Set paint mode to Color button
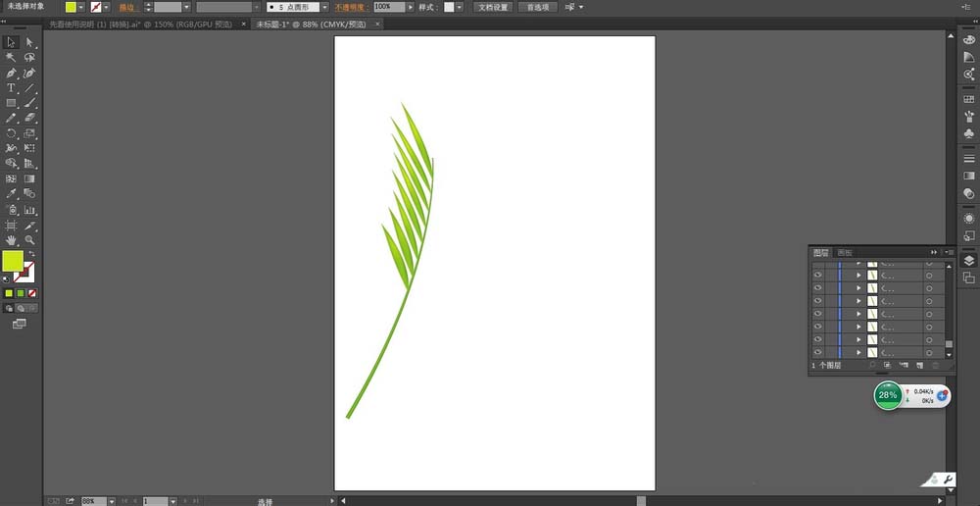The image size is (980, 506). [9, 293]
